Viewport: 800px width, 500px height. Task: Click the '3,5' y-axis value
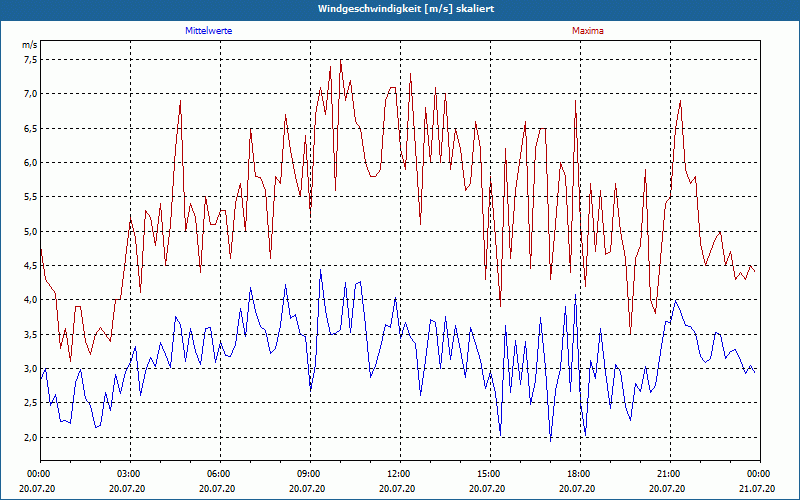pos(30,335)
